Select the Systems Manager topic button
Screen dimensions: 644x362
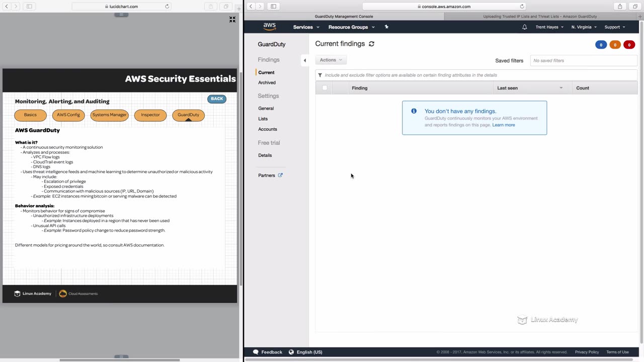109,115
